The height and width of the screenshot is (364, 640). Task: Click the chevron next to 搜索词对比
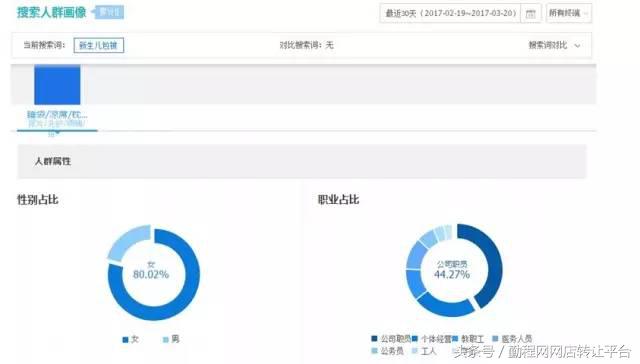point(577,46)
